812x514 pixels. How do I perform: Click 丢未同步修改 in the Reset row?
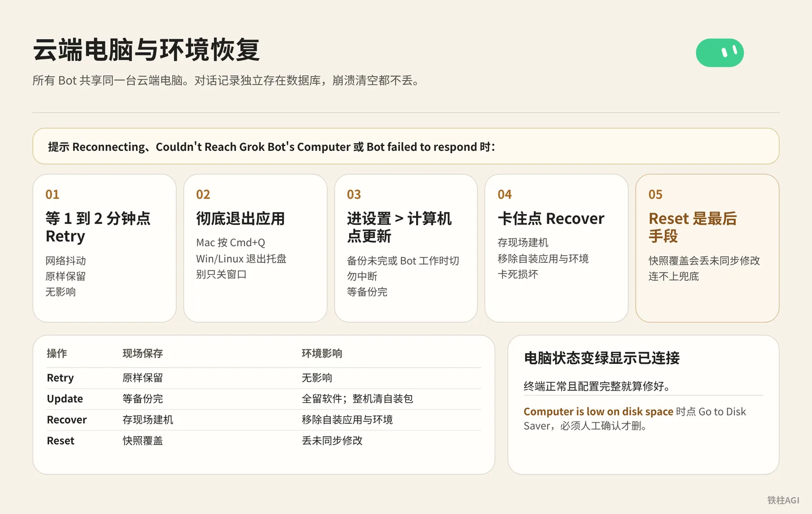pyautogui.click(x=332, y=441)
